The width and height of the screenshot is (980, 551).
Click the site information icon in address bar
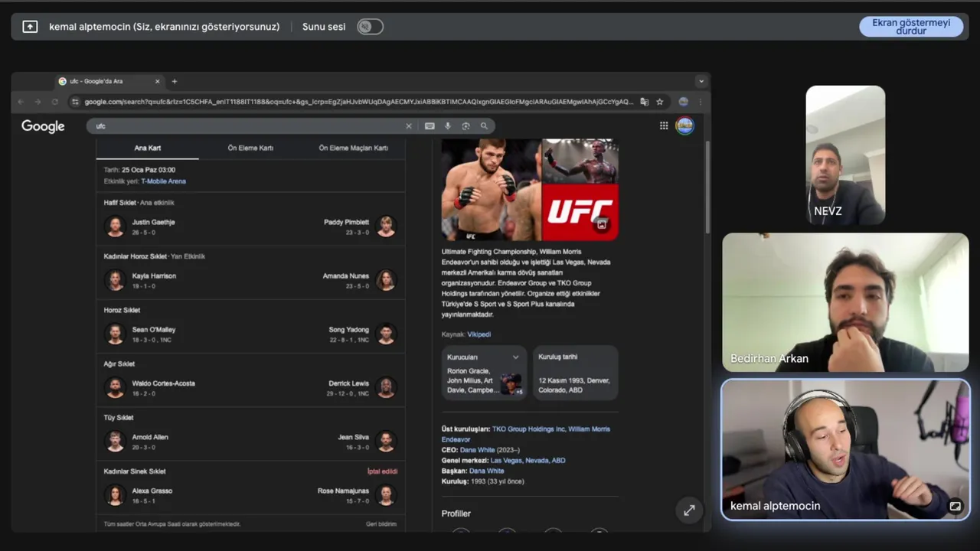coord(75,102)
